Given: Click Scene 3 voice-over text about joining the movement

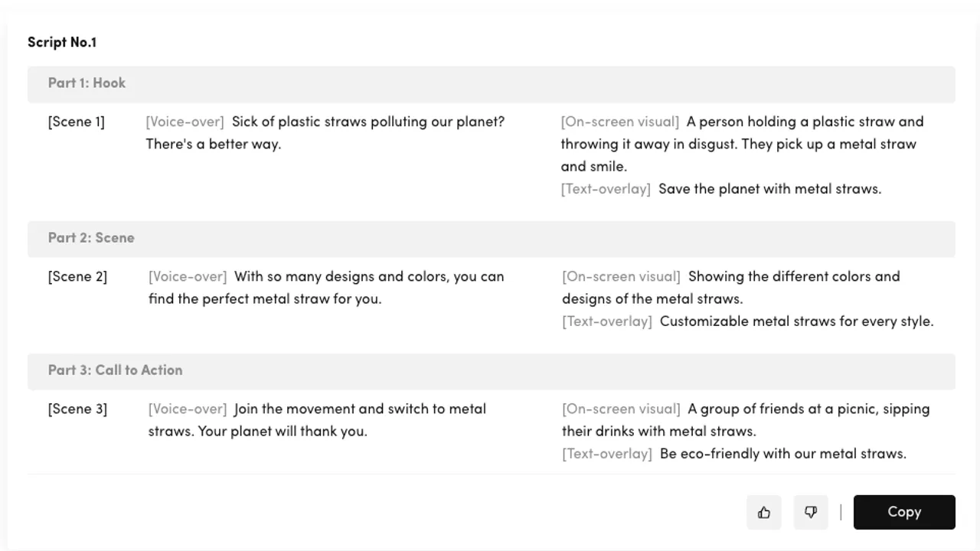Looking at the screenshot, I should 318,420.
